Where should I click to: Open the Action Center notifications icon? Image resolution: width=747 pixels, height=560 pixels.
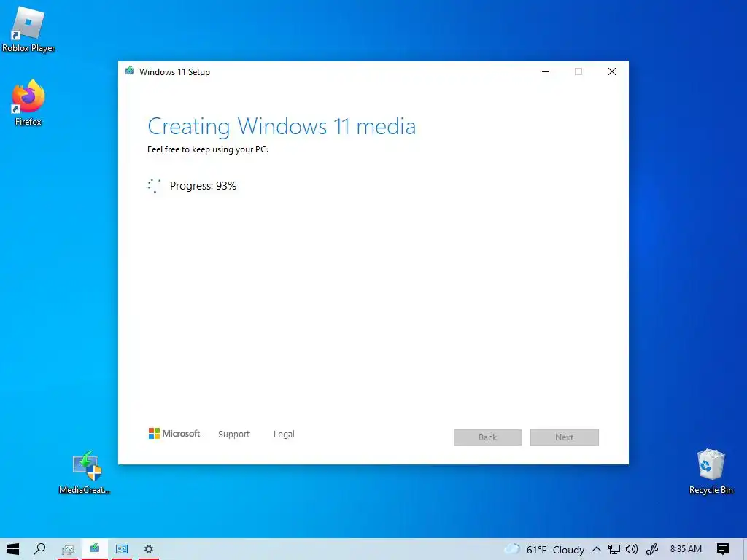[723, 549]
